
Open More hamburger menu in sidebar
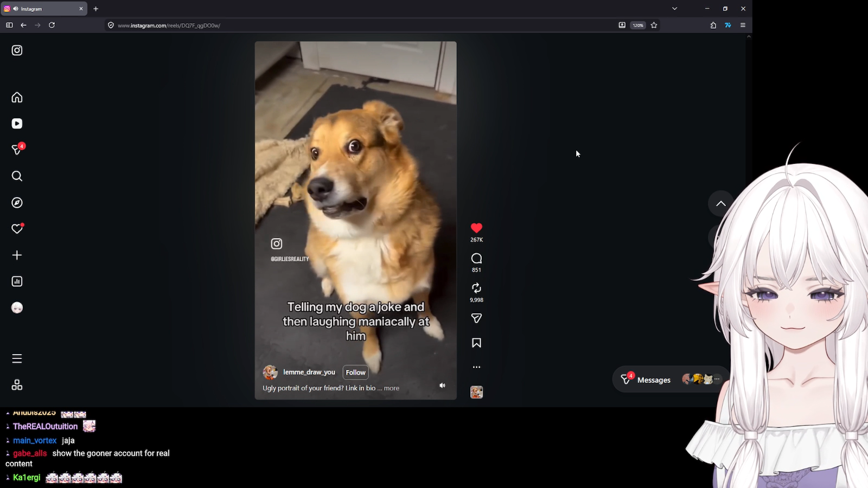(x=17, y=358)
